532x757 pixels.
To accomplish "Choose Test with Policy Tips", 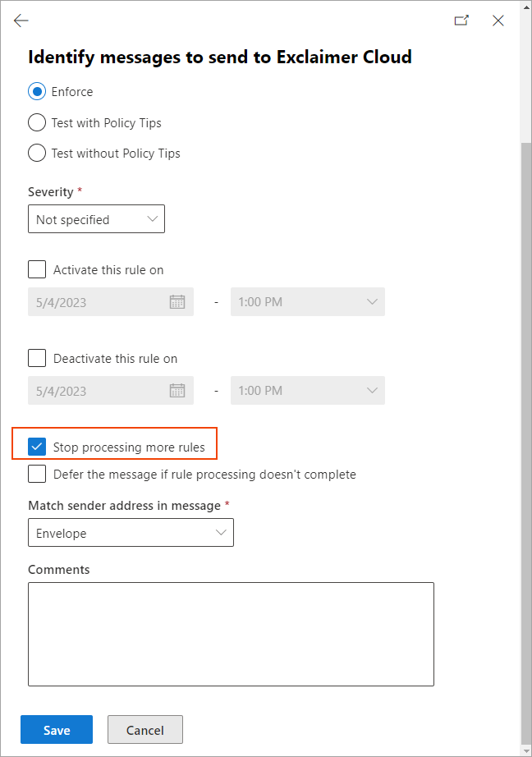I will click(x=36, y=122).
